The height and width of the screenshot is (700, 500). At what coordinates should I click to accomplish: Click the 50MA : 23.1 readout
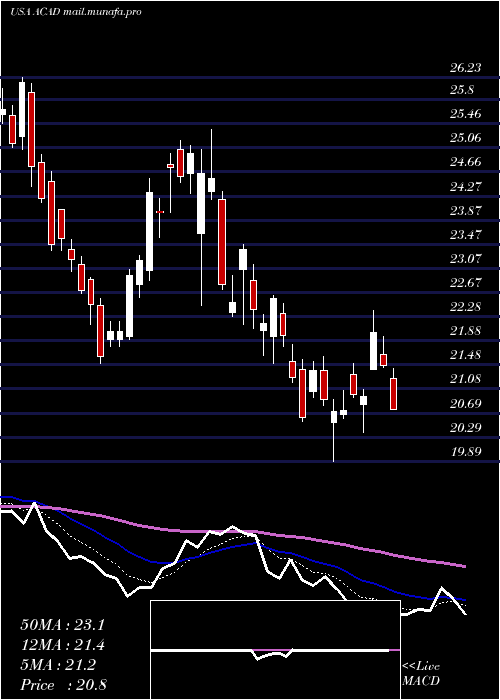pyautogui.click(x=62, y=625)
